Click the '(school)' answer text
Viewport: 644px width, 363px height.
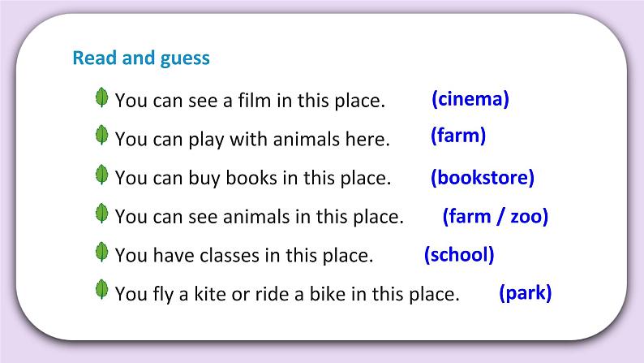[x=458, y=254]
